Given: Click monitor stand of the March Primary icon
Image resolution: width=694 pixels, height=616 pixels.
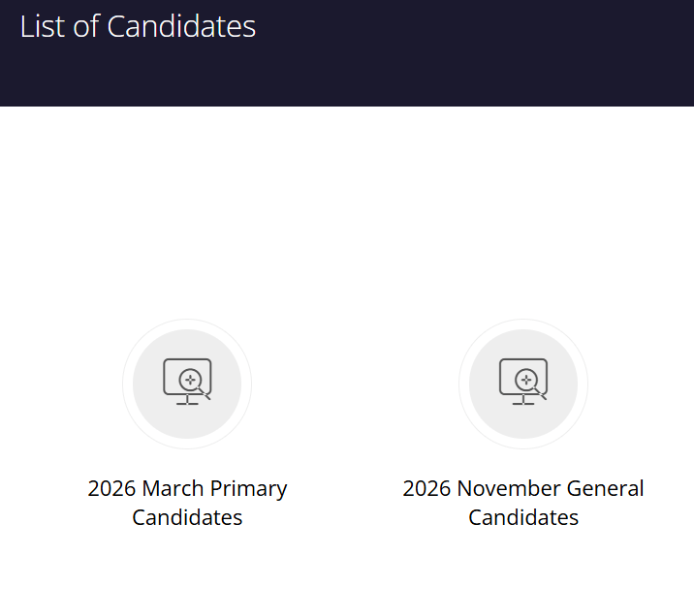Looking at the screenshot, I should [187, 401].
